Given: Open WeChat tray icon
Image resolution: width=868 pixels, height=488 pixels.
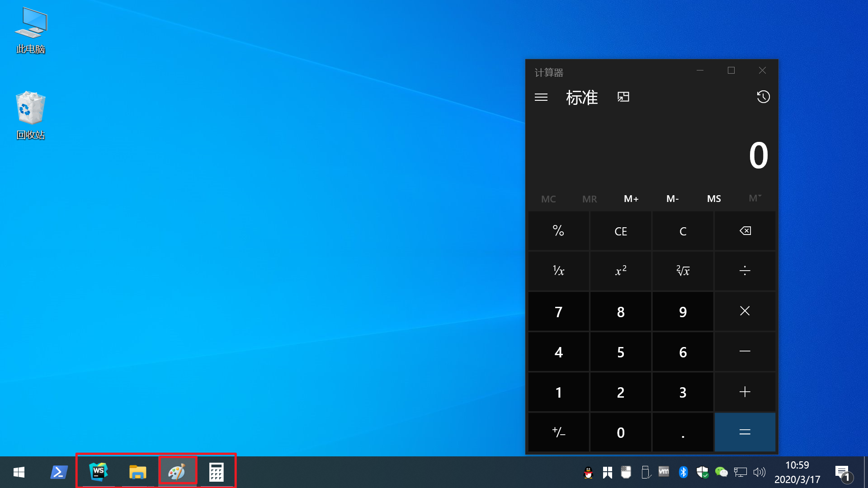Looking at the screenshot, I should [x=721, y=472].
